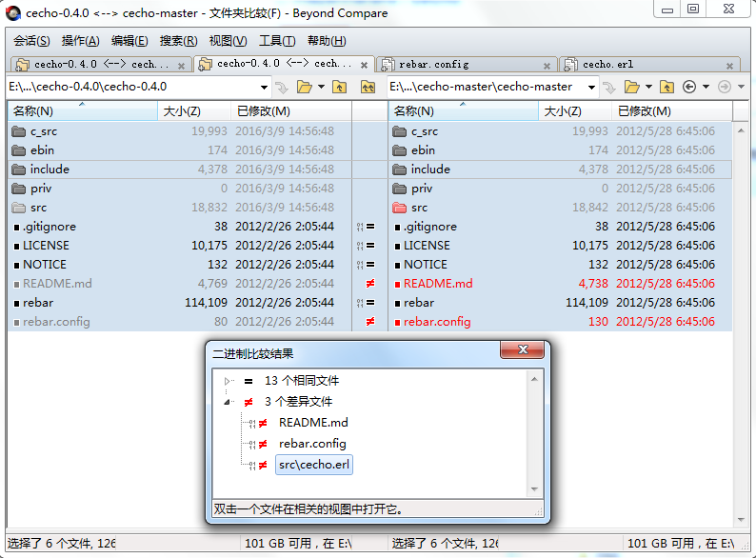This screenshot has height=558, width=756.
Task: Go up one level in left pane
Action: coord(339,88)
